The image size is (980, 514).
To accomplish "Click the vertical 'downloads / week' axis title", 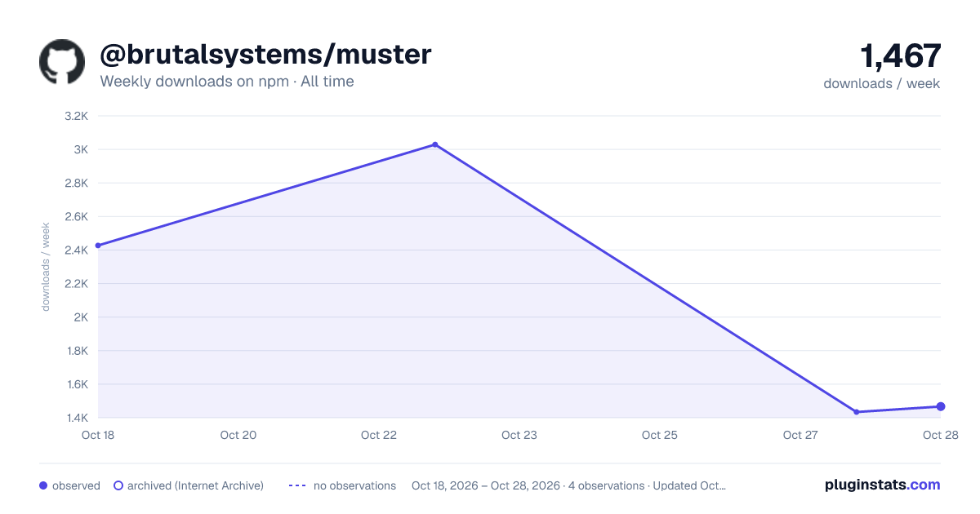I will click(46, 267).
